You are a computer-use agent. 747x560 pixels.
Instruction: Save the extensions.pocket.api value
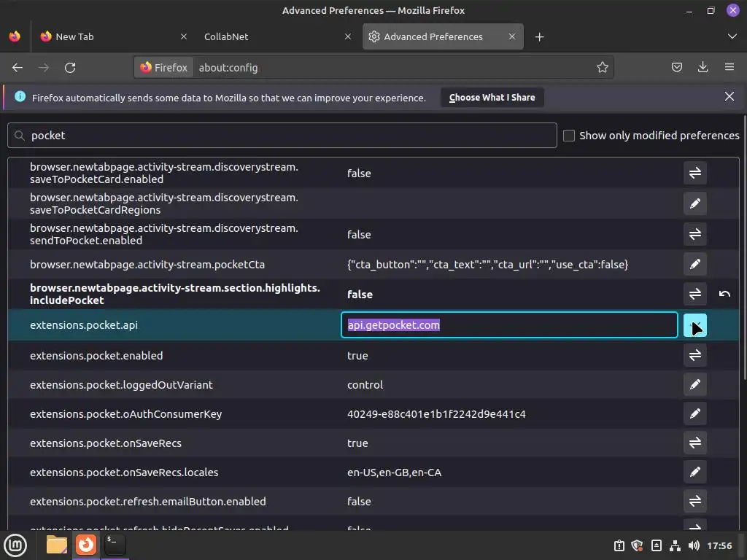(x=694, y=325)
